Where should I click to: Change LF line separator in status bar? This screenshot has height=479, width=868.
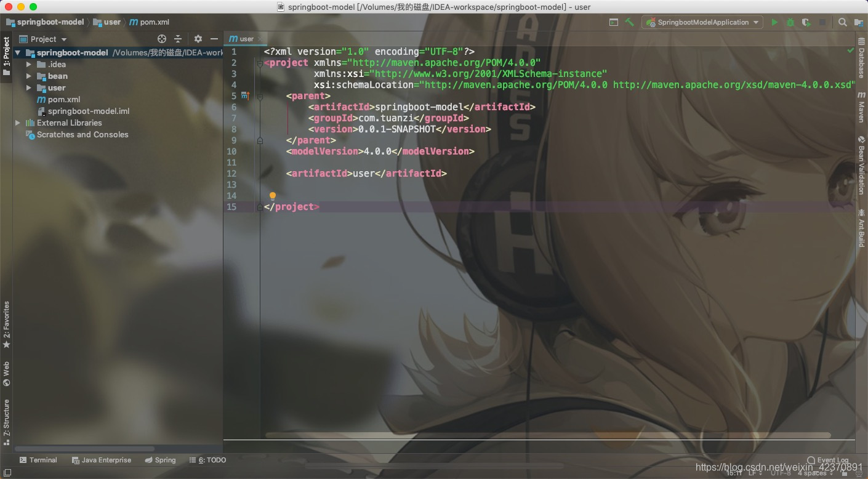[x=755, y=473]
